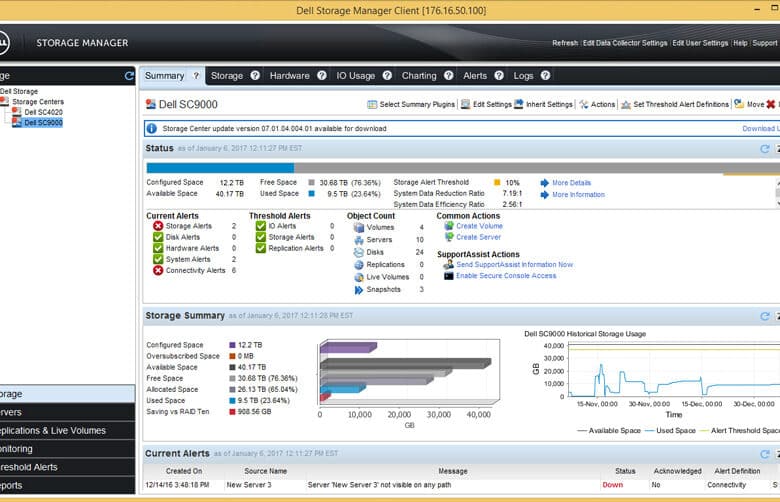
Task: Click the More Details link
Action: click(x=571, y=183)
